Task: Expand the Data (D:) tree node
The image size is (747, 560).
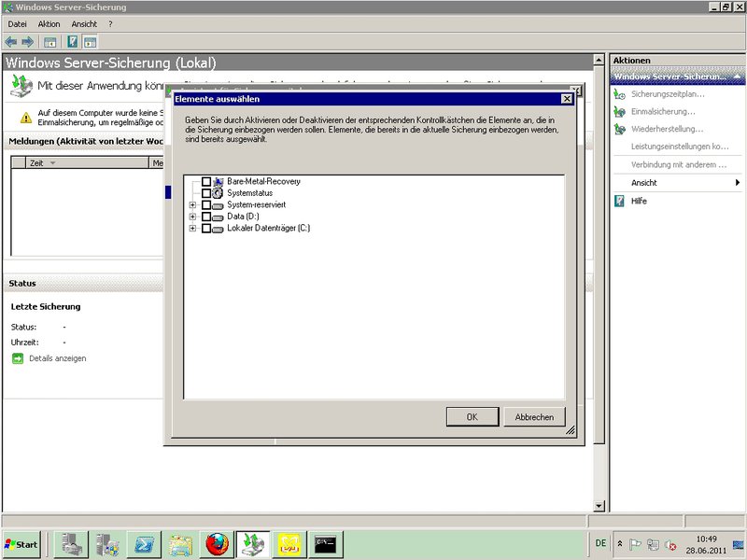Action: click(x=192, y=217)
